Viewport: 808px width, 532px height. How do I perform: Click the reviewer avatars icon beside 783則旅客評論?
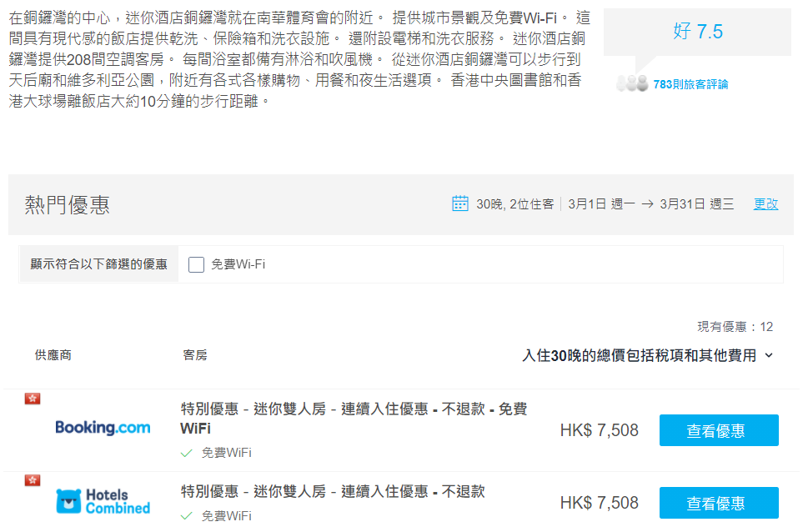pos(632,83)
